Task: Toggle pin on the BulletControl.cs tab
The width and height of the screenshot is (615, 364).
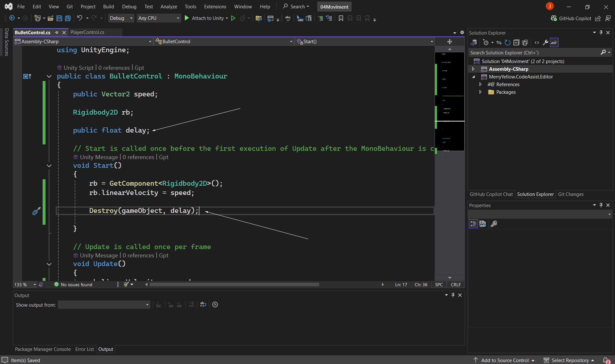Action: [x=57, y=32]
